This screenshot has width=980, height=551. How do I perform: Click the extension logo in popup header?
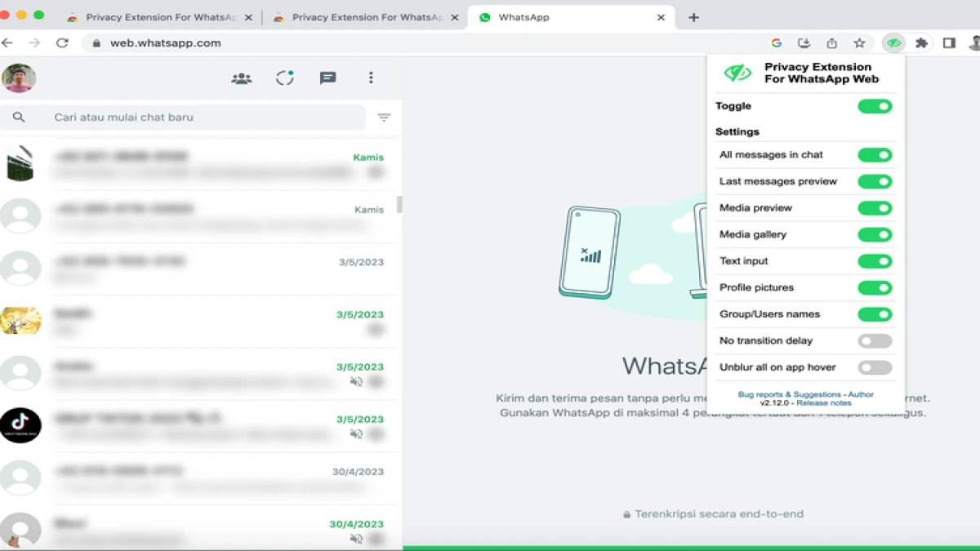pyautogui.click(x=737, y=73)
